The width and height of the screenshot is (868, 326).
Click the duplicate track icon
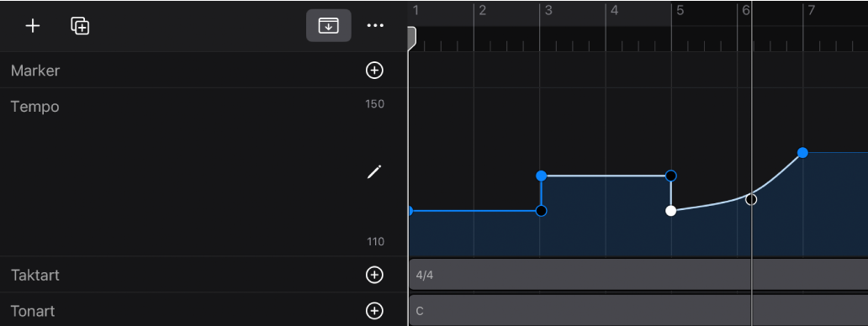click(x=80, y=26)
